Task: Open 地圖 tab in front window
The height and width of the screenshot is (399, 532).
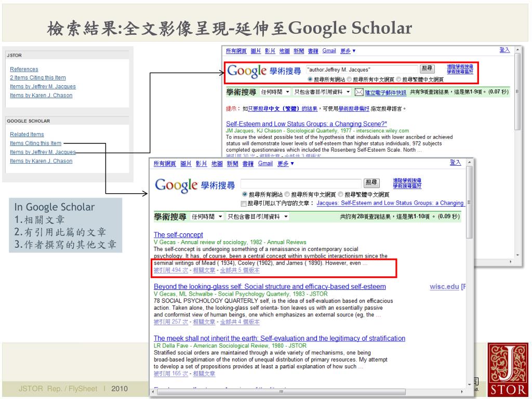Action: pos(217,164)
